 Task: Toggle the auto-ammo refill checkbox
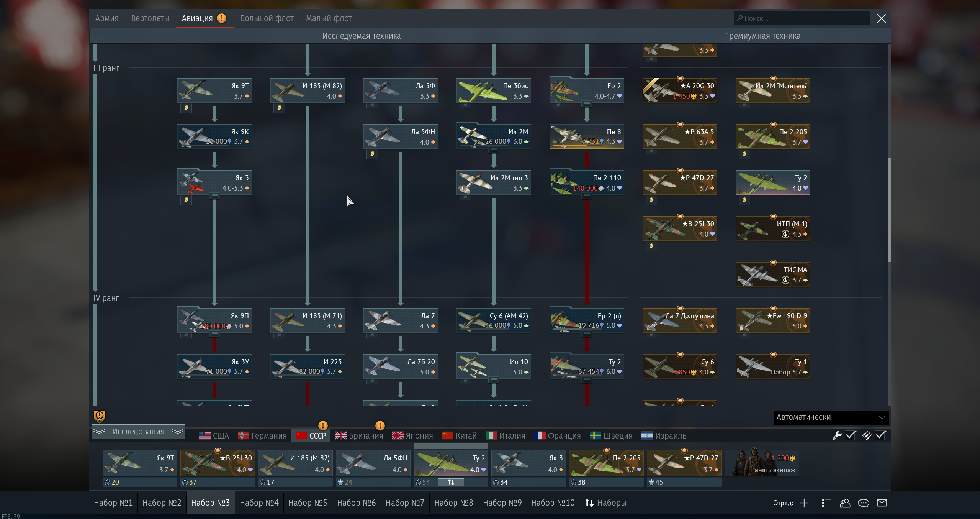point(880,435)
